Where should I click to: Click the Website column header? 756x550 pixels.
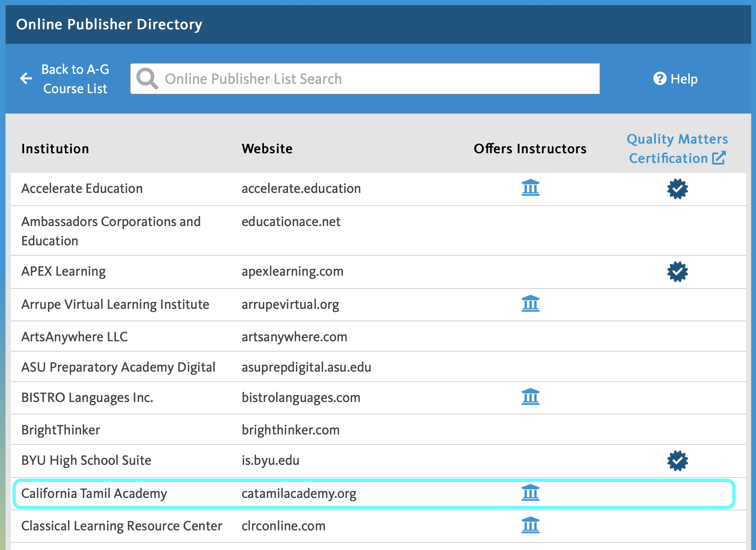[x=267, y=149]
